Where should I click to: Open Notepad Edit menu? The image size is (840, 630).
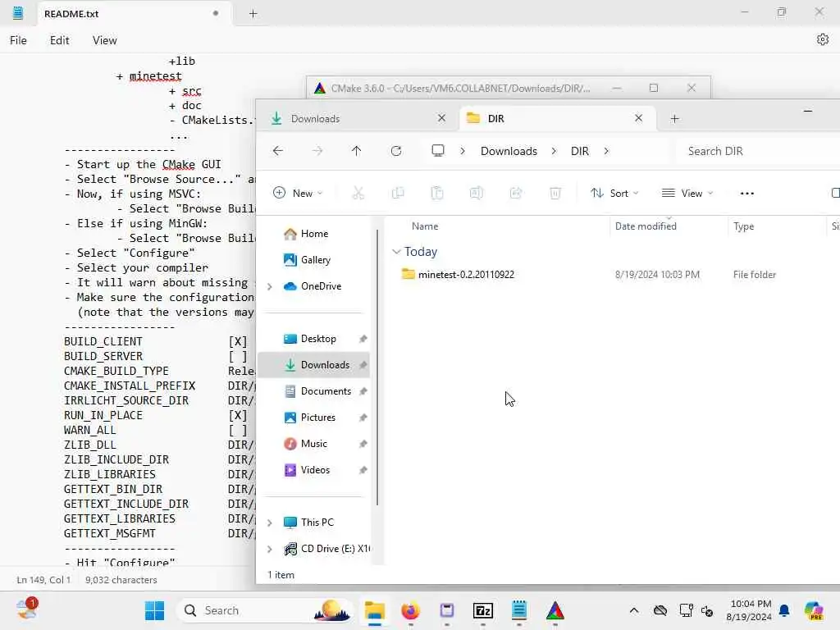click(x=59, y=40)
